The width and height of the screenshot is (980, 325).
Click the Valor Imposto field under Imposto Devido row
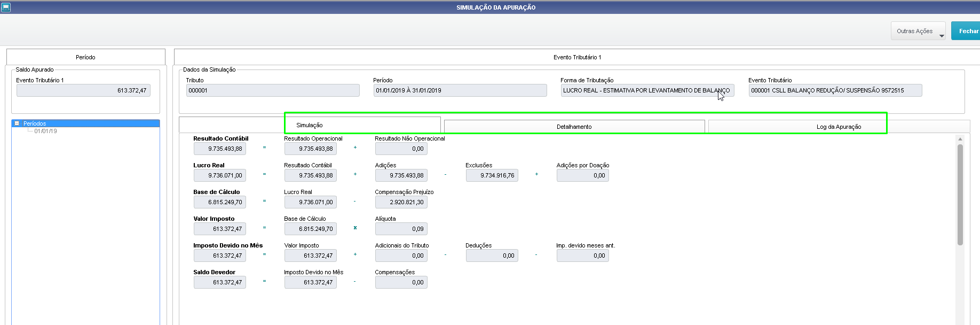click(x=311, y=256)
